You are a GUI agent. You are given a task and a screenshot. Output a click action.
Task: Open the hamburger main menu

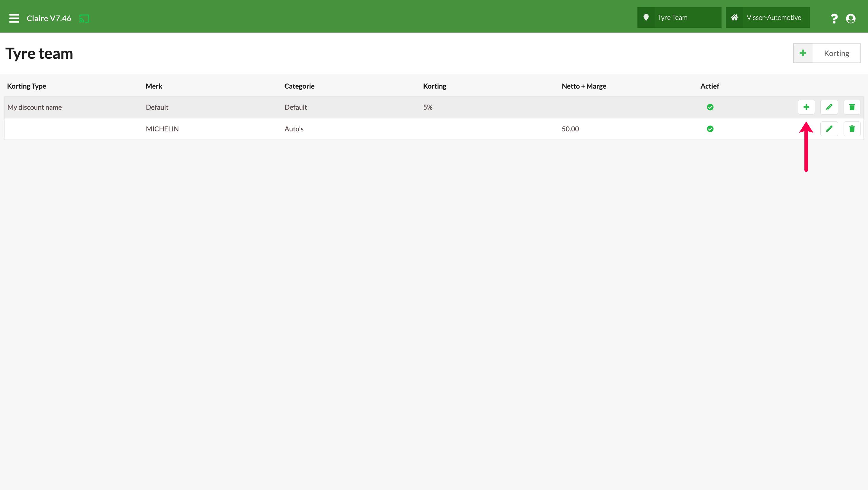(x=14, y=18)
